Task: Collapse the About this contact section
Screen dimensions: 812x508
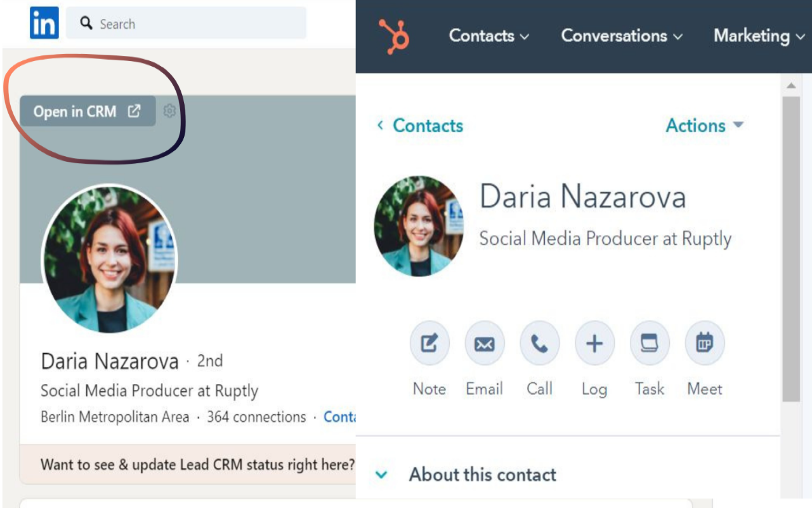Action: 382,474
